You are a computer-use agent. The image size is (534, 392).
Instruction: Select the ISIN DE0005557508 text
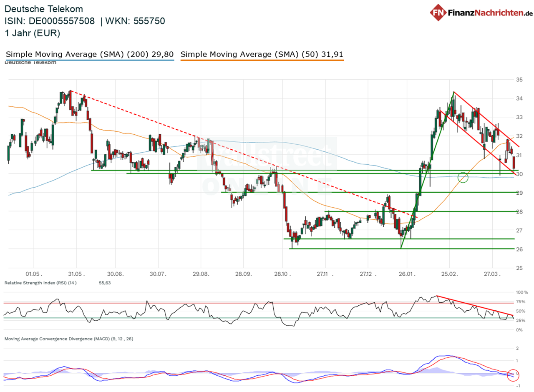point(50,21)
